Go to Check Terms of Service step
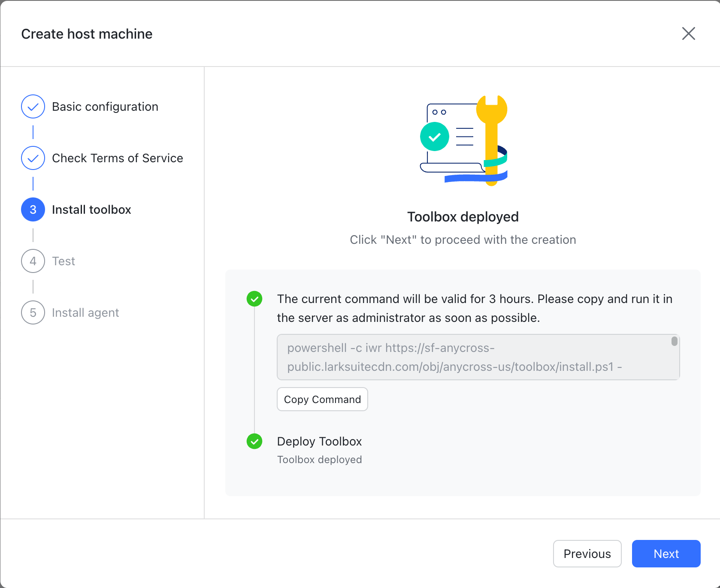The image size is (720, 588). pos(118,158)
